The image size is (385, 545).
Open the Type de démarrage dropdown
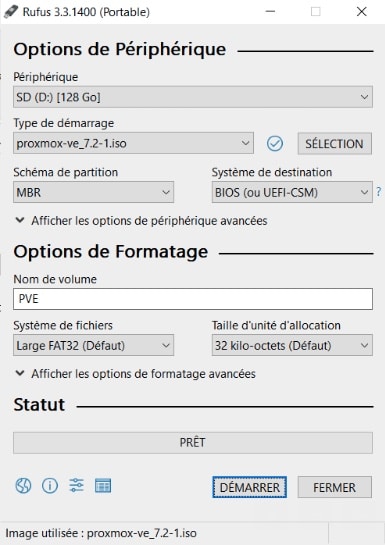click(133, 143)
